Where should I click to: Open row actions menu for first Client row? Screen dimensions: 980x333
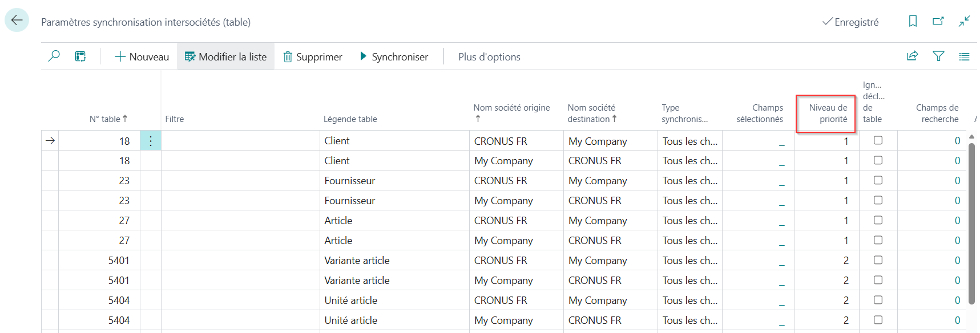pyautogui.click(x=151, y=141)
